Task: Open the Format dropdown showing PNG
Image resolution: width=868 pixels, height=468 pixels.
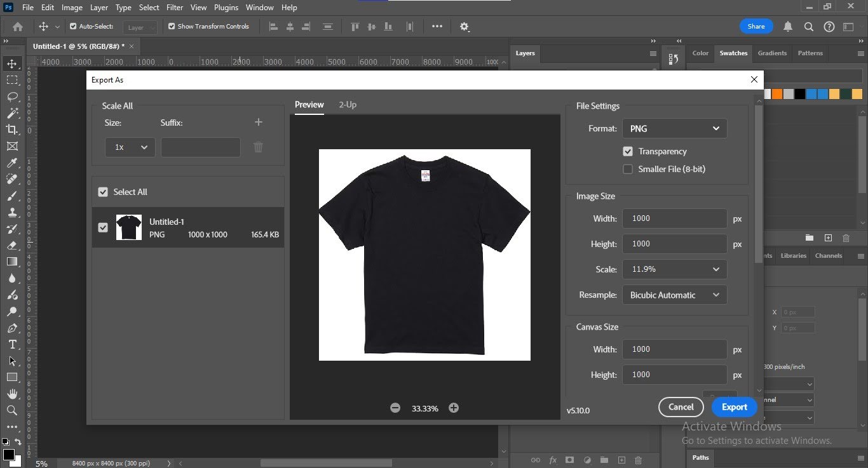Action: tap(674, 129)
